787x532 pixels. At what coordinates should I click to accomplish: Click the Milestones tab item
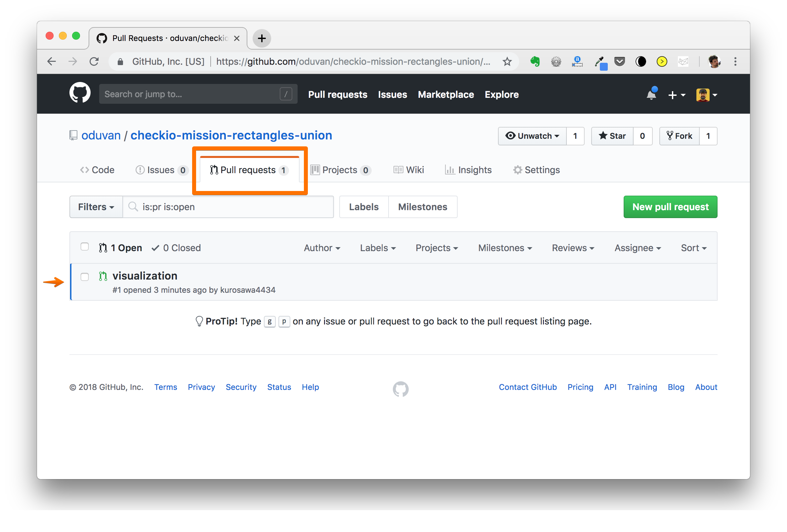pos(423,207)
